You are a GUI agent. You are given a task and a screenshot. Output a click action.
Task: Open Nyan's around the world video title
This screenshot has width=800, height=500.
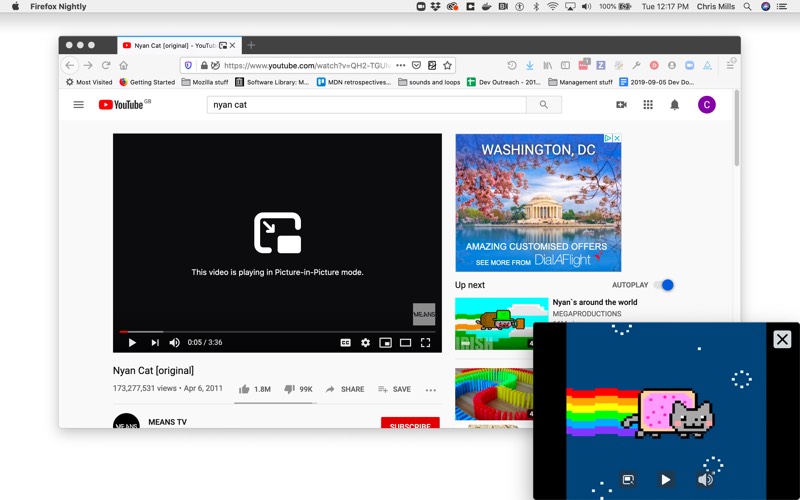595,302
